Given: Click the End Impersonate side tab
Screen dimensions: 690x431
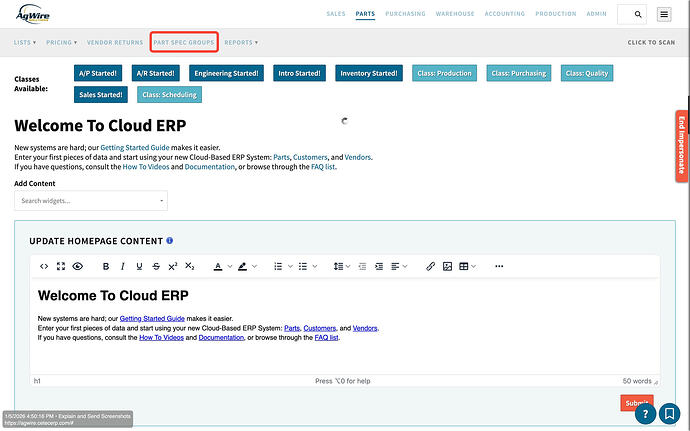Looking at the screenshot, I should click(x=681, y=147).
